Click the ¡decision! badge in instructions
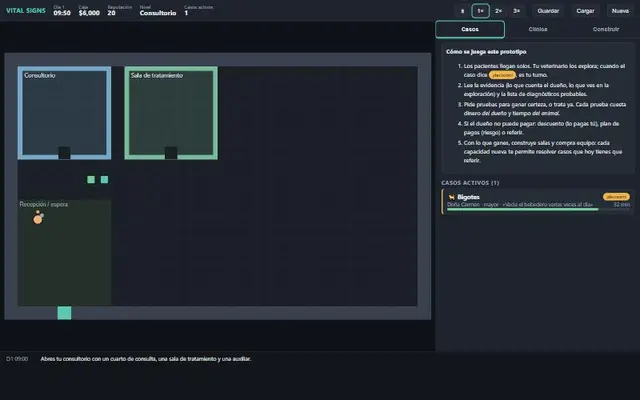Image resolution: width=640 pixels, height=400 pixels. (x=502, y=75)
